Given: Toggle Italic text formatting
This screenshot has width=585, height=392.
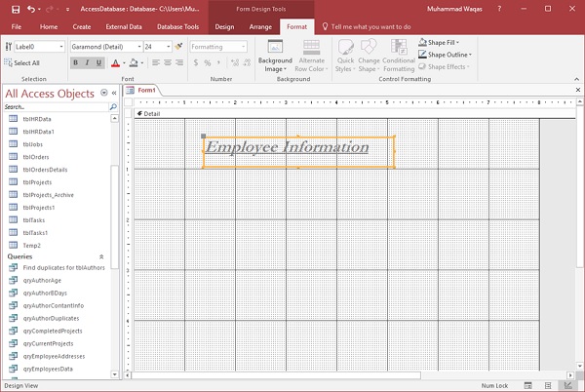Looking at the screenshot, I should tap(87, 62).
